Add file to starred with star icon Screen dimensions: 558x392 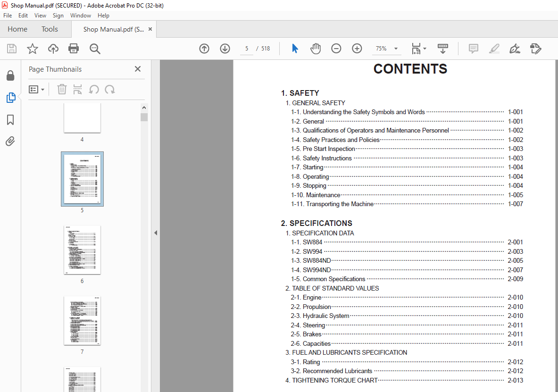(x=33, y=49)
